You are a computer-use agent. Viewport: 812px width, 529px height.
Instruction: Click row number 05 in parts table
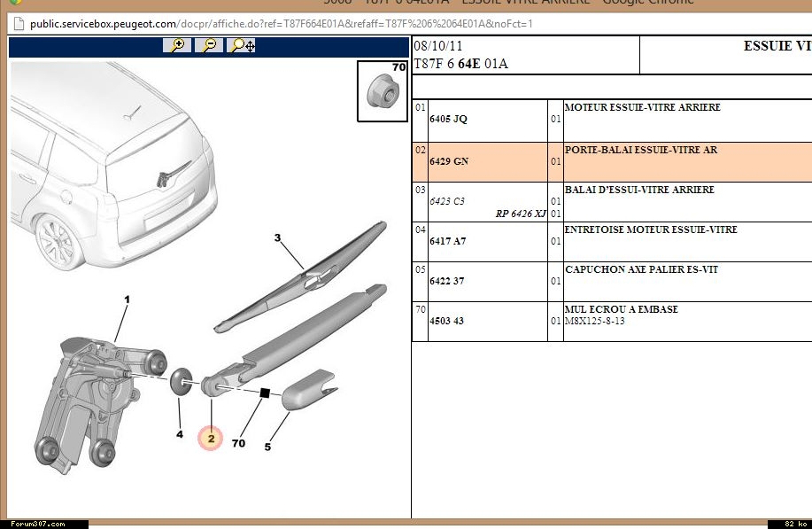tap(420, 270)
